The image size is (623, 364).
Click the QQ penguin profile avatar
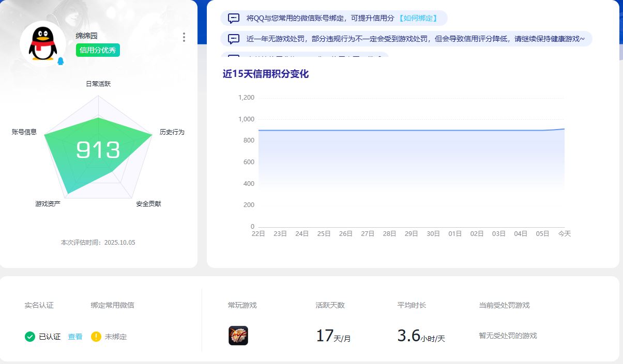click(x=43, y=44)
